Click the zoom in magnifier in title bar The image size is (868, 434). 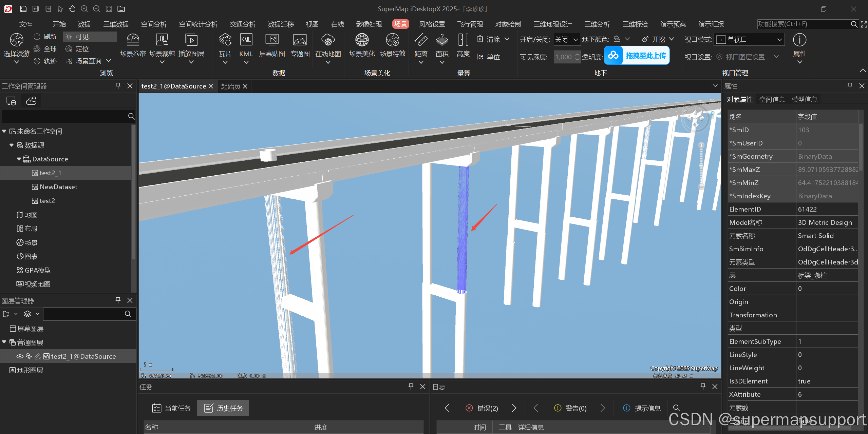pyautogui.click(x=84, y=9)
